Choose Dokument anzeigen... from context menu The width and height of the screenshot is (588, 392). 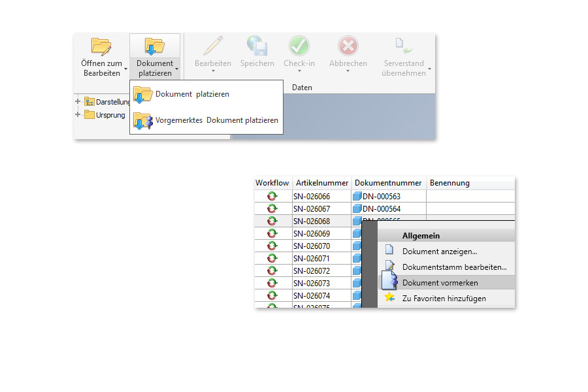[x=439, y=251]
